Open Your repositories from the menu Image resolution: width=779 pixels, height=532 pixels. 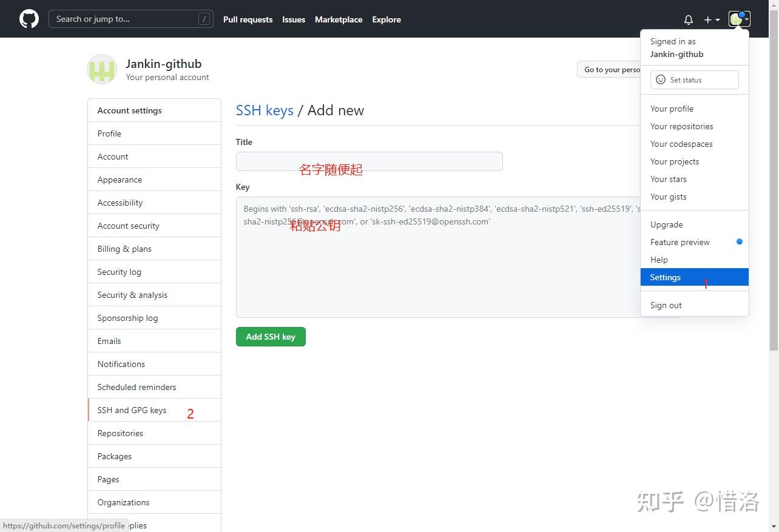pyautogui.click(x=681, y=126)
